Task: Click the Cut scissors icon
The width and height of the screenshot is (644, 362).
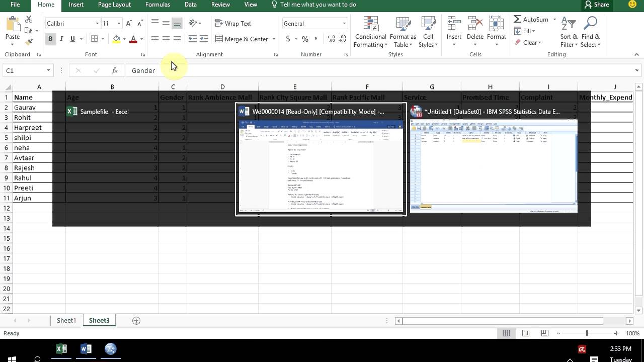Action: (29, 19)
